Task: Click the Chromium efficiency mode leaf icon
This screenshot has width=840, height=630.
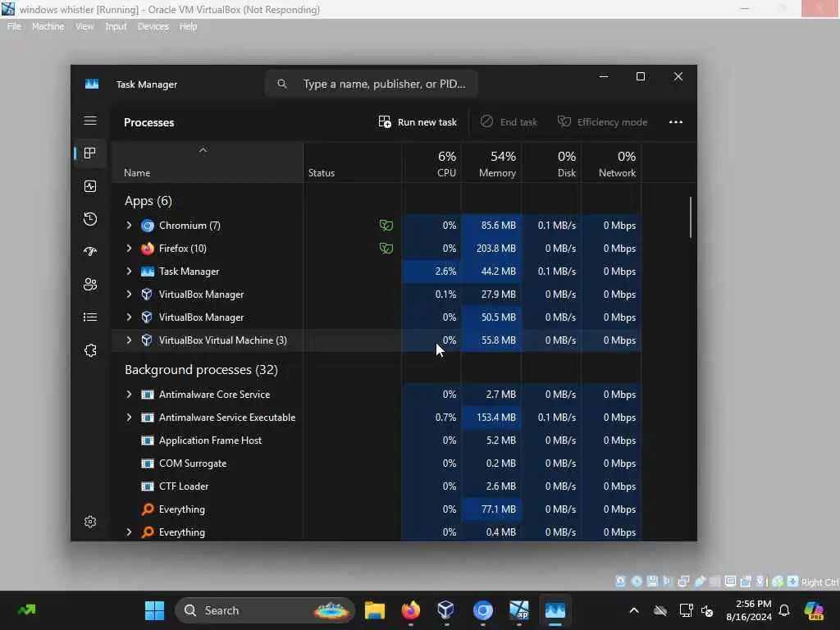Action: (x=386, y=226)
